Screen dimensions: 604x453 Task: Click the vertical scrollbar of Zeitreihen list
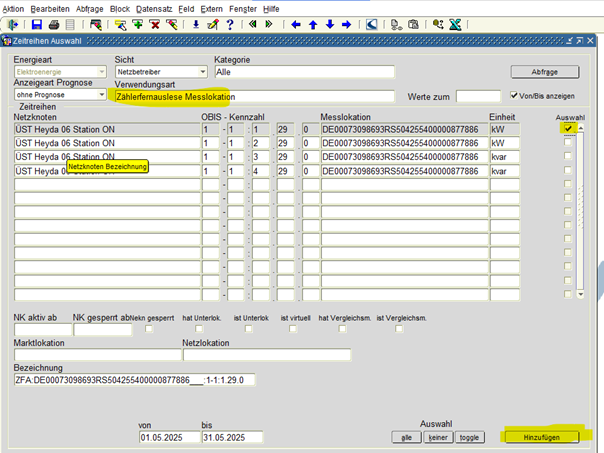coord(578,210)
